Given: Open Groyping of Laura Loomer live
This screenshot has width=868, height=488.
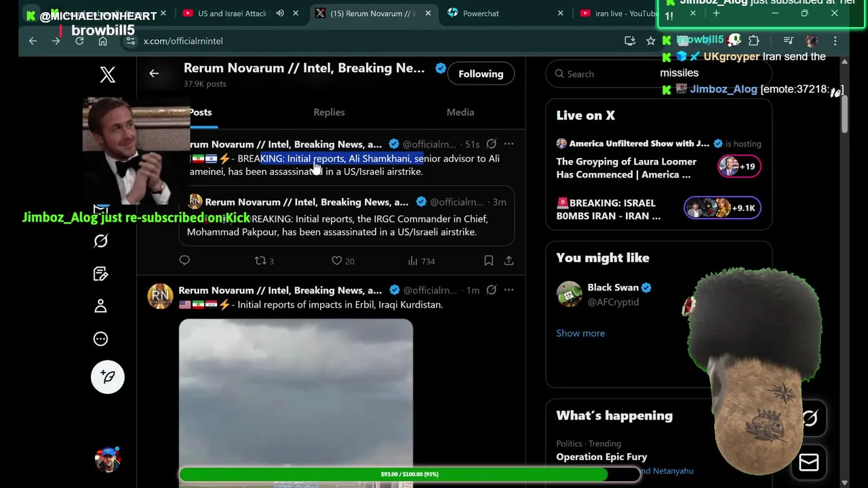Looking at the screenshot, I should pyautogui.click(x=626, y=168).
